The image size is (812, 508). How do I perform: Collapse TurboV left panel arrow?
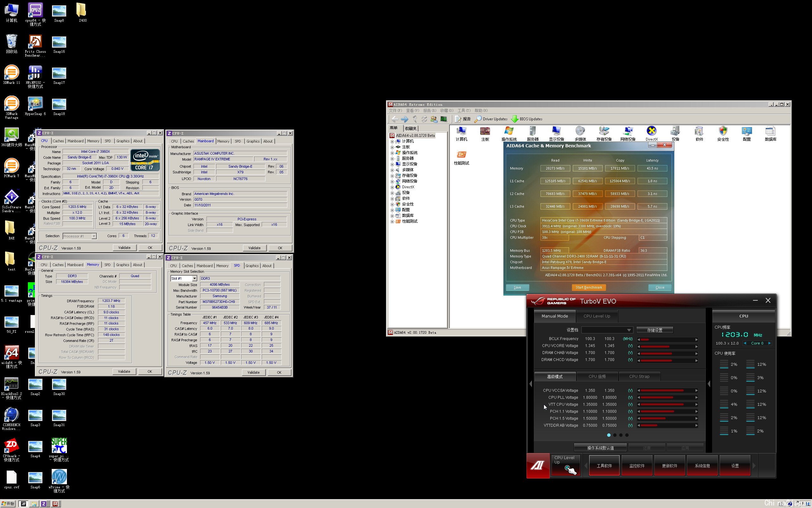point(530,384)
